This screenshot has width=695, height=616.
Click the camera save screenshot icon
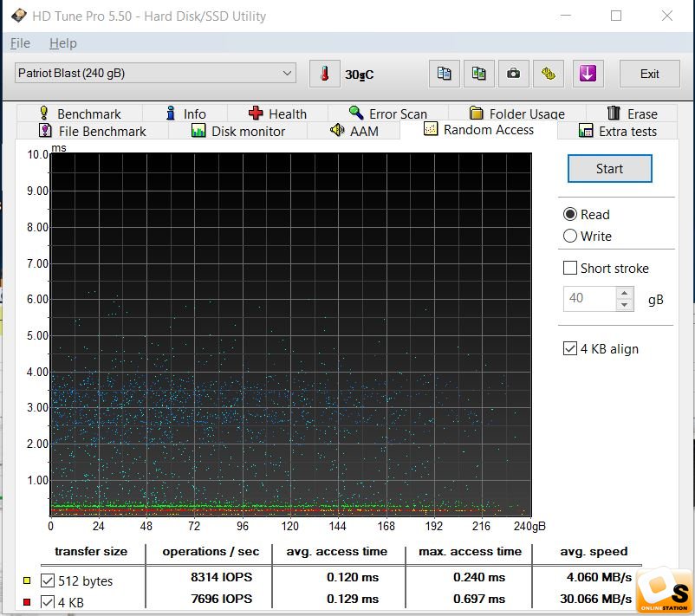513,74
